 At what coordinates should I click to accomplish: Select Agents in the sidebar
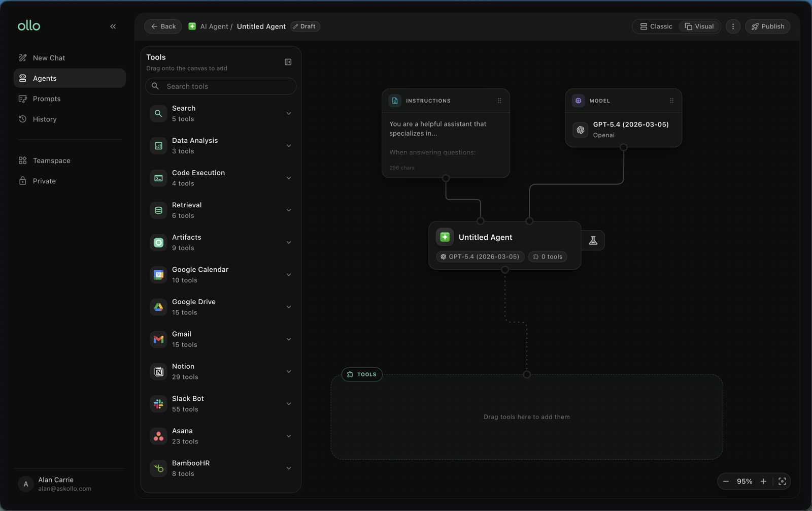(70, 78)
